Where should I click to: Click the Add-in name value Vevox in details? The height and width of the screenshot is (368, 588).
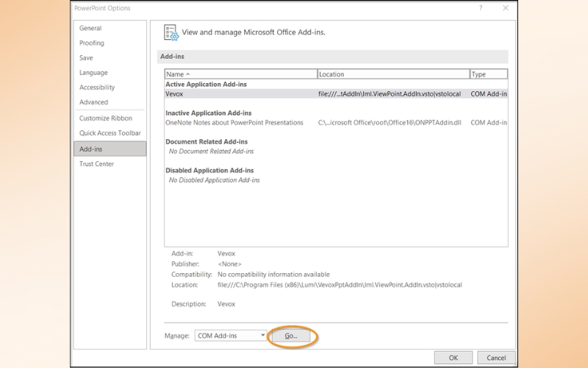[x=226, y=253]
